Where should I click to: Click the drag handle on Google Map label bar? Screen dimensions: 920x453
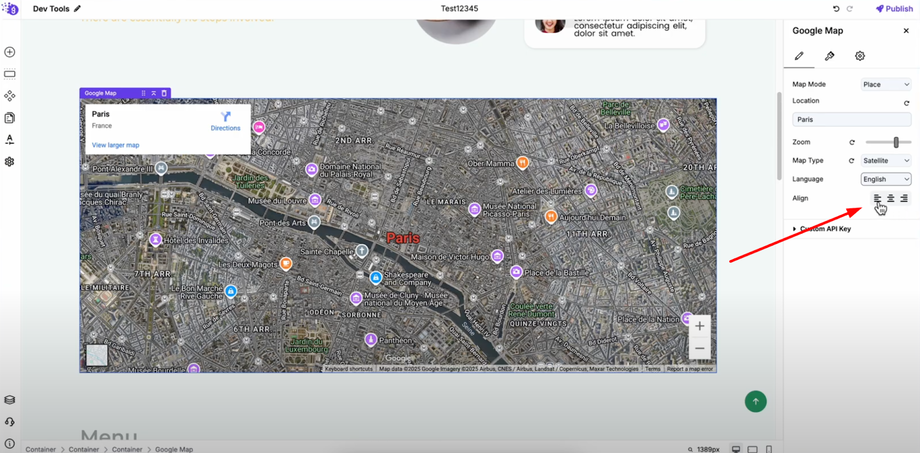point(144,93)
